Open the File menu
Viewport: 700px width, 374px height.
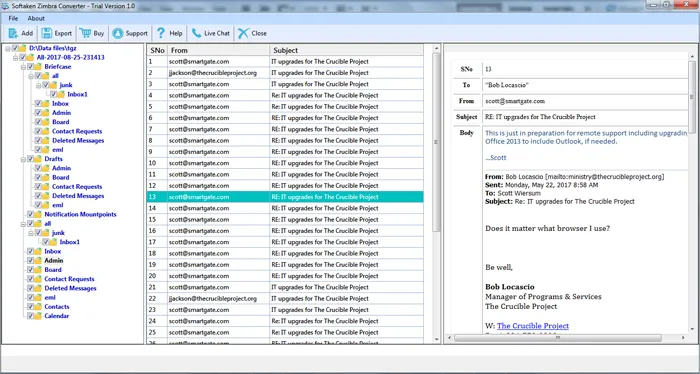13,18
